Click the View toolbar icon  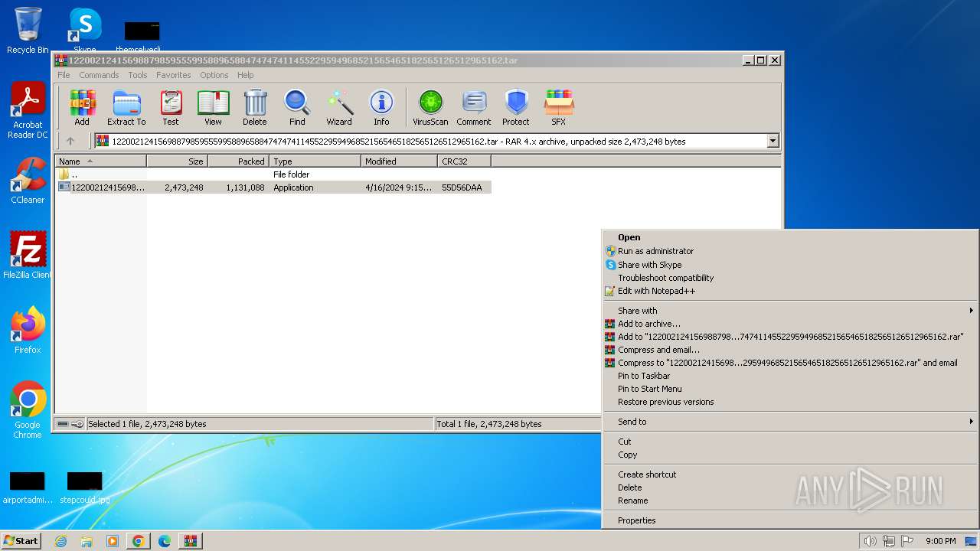(x=213, y=107)
